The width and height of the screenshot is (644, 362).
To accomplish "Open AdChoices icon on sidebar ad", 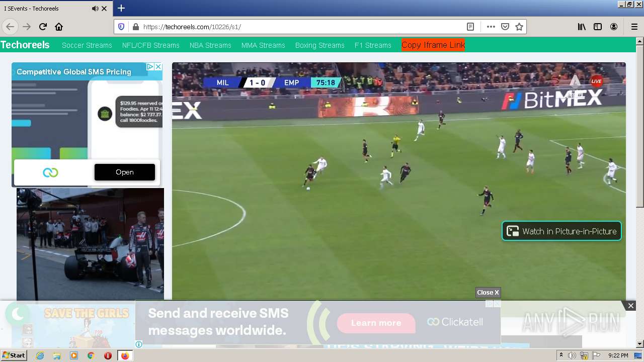I will click(150, 66).
